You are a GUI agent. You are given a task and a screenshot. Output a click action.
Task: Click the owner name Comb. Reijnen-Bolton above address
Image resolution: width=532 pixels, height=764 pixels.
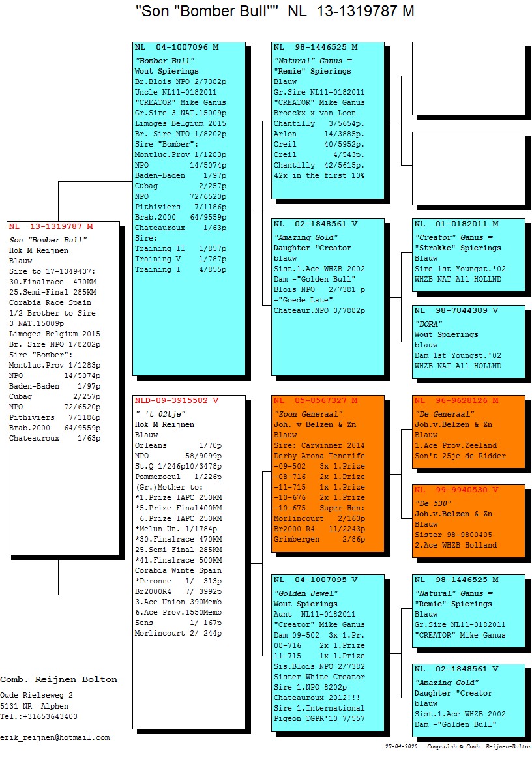(x=59, y=679)
